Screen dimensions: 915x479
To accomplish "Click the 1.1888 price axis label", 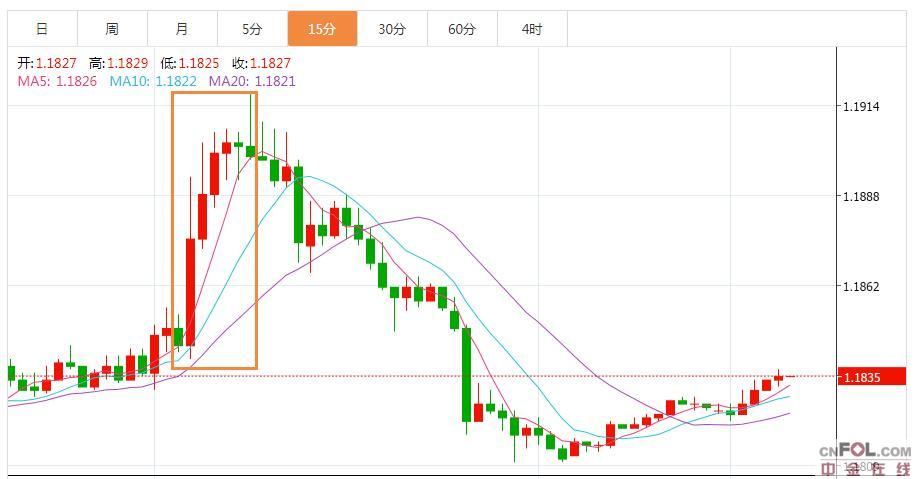I will (x=861, y=197).
